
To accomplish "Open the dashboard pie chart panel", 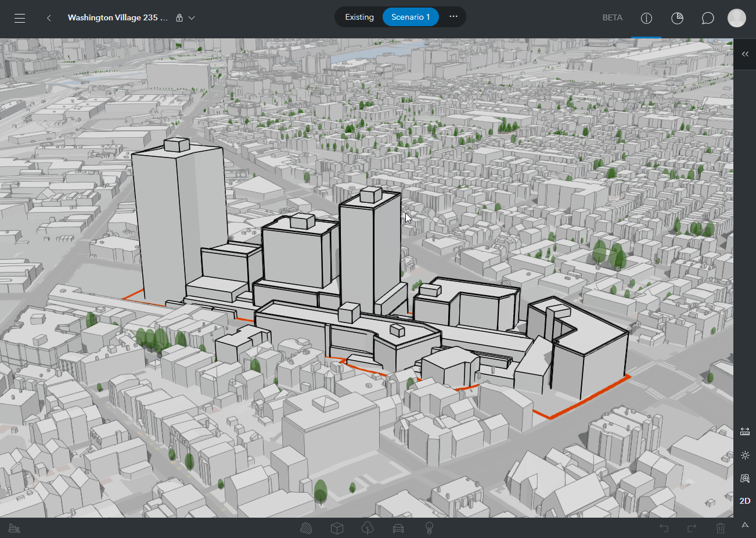I will [x=677, y=18].
